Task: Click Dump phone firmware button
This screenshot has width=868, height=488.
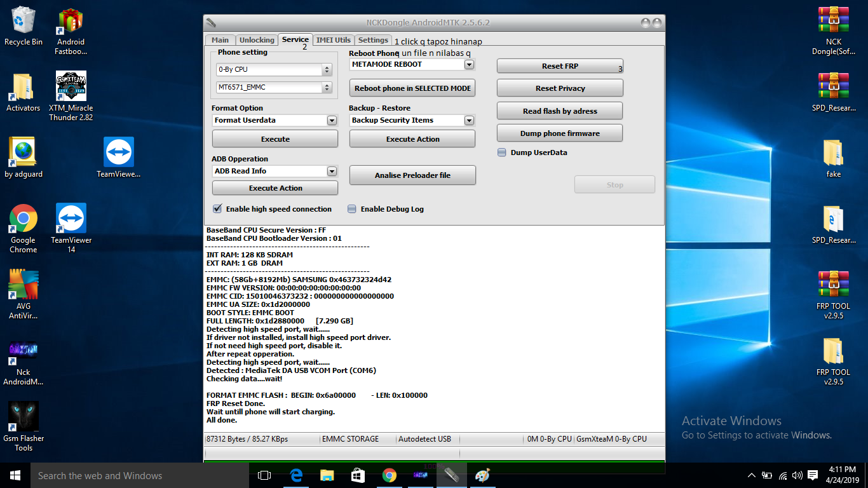Action: (560, 133)
